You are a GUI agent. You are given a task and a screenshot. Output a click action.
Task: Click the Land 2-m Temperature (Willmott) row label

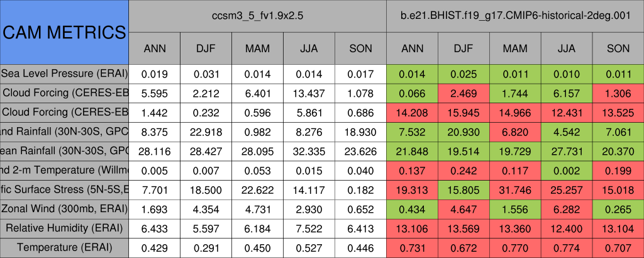coord(64,171)
